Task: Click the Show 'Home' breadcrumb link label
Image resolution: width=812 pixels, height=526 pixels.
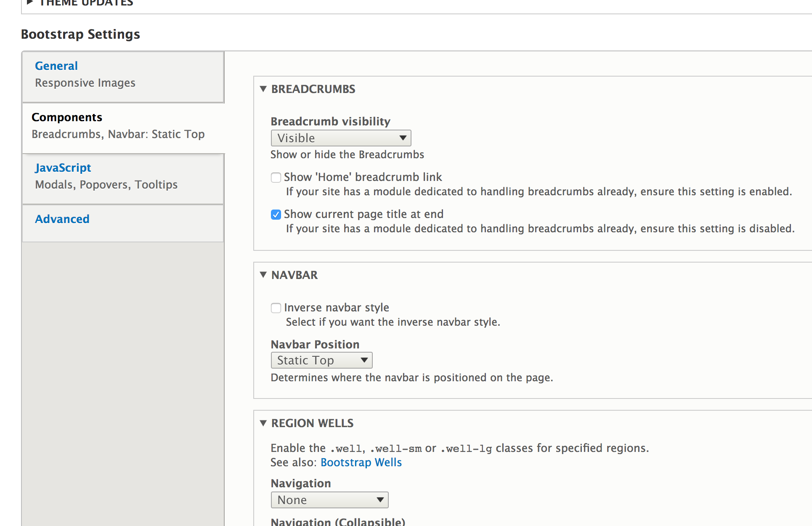Action: click(363, 177)
